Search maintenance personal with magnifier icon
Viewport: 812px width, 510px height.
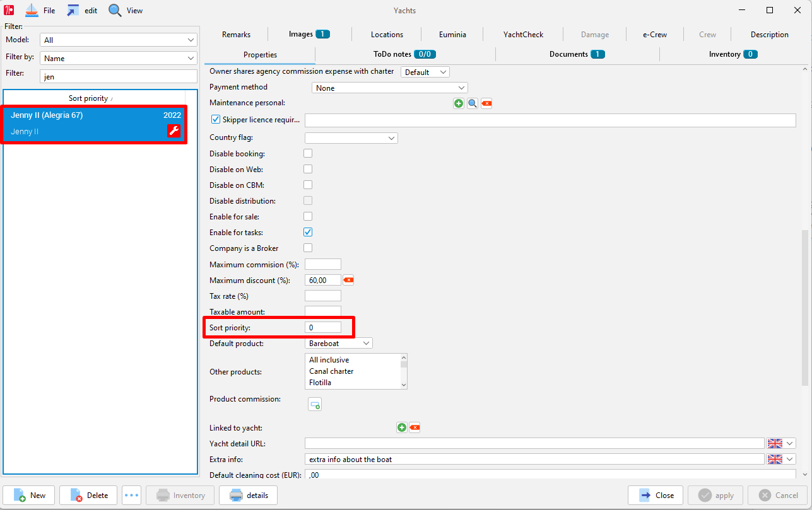pyautogui.click(x=473, y=103)
